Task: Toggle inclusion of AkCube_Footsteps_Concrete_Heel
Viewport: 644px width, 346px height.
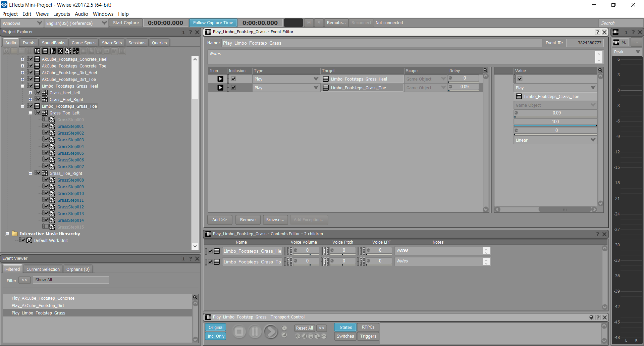Action: 31,59
